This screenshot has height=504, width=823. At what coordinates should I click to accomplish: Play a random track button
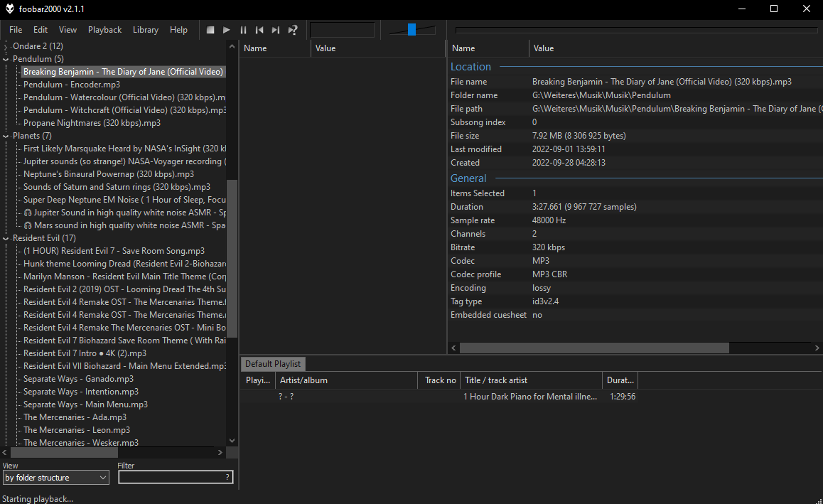tap(293, 30)
